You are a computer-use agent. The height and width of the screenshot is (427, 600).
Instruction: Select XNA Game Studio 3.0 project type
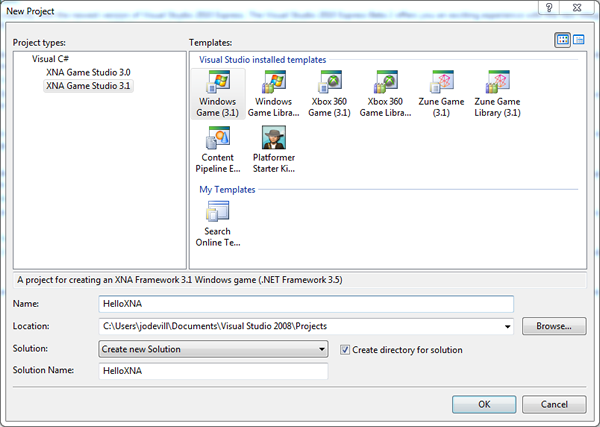tap(88, 72)
